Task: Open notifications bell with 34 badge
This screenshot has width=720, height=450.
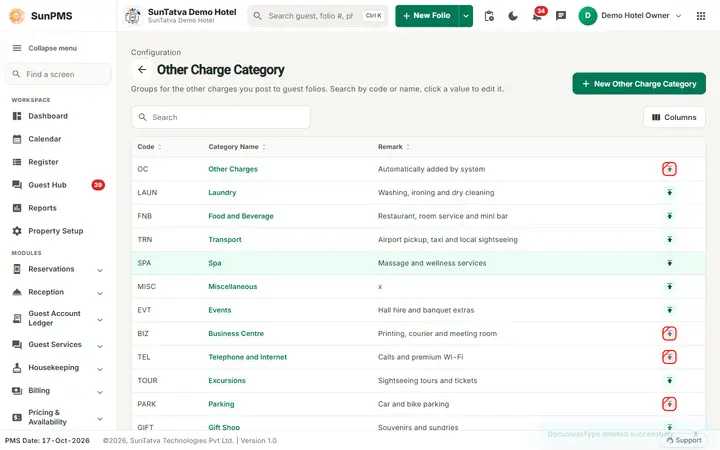Action: (536, 16)
